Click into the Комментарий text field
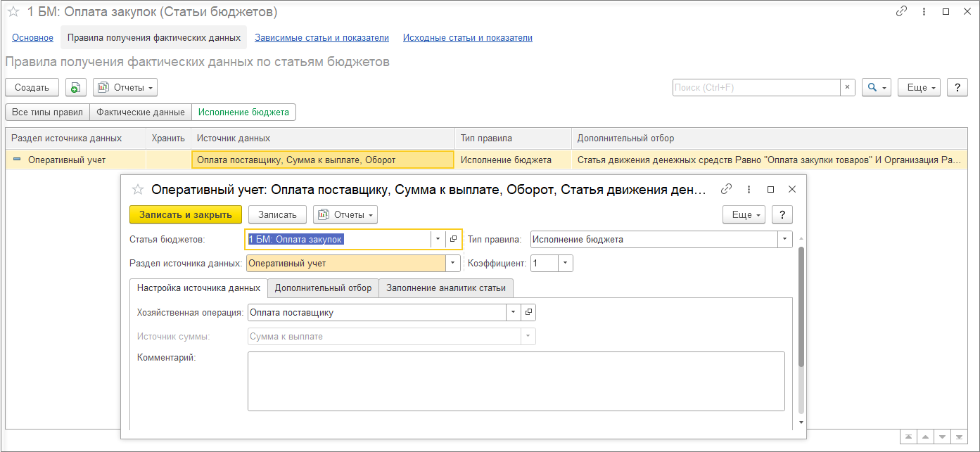The height and width of the screenshot is (452, 980). click(x=516, y=381)
